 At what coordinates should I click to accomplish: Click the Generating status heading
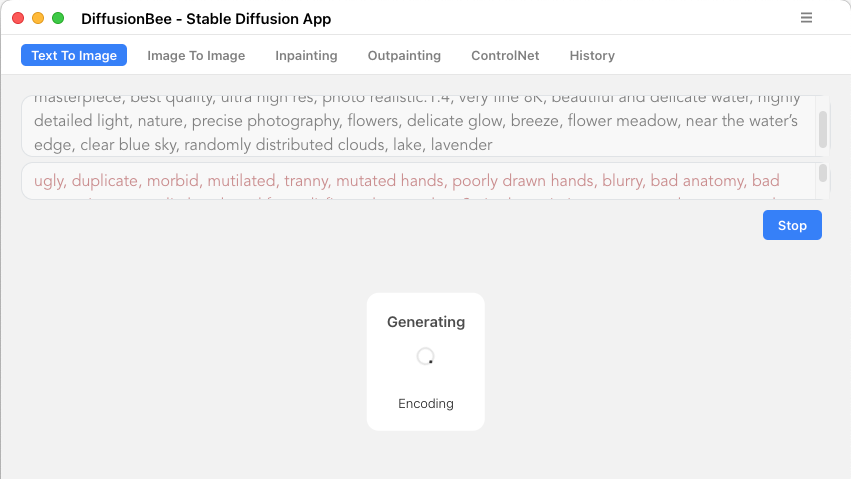click(x=426, y=322)
